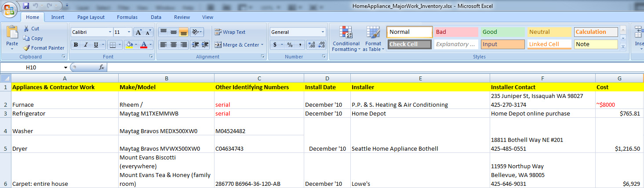Viewport: 644px width, 188px height.
Task: Apply the Check Cell style
Action: pos(410,44)
